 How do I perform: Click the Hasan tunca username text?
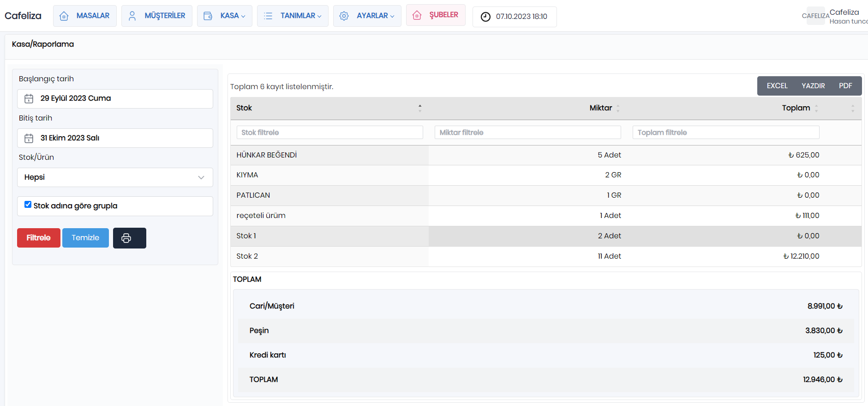tap(849, 21)
